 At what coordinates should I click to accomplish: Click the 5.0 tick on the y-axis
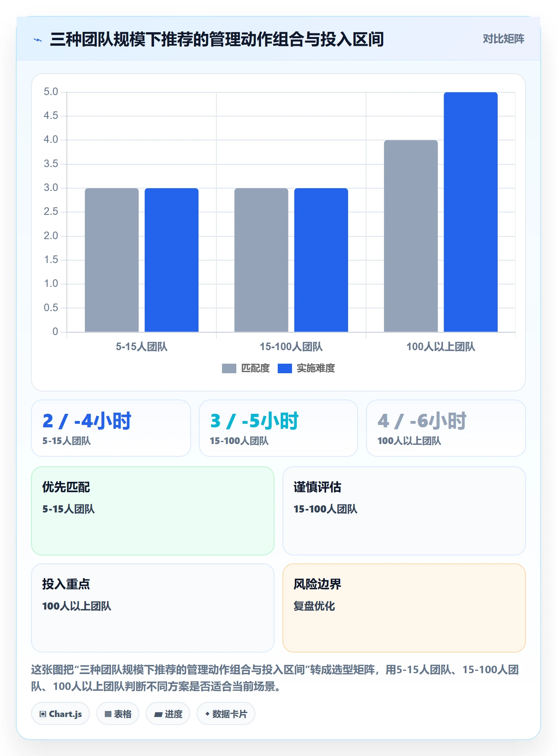tap(51, 92)
